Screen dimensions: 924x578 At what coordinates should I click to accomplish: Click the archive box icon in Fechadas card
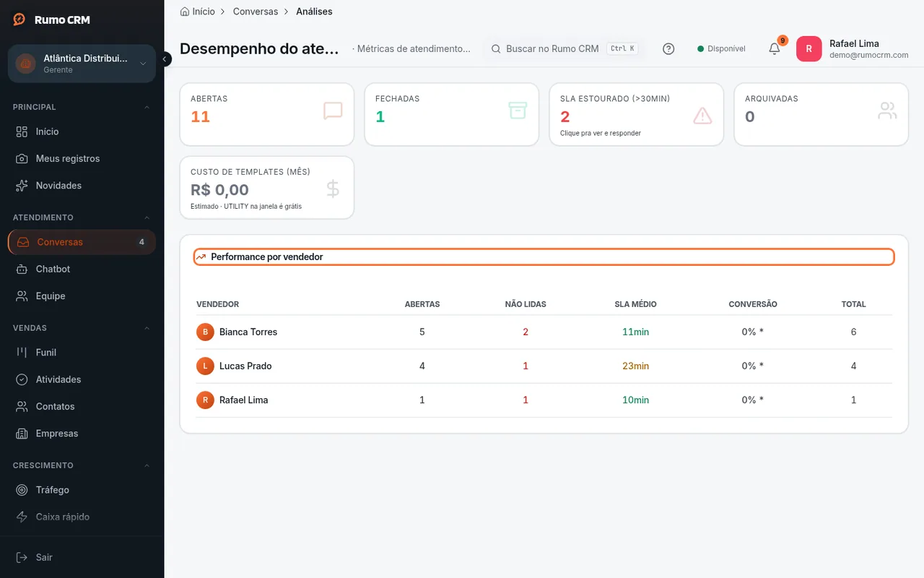(x=518, y=111)
